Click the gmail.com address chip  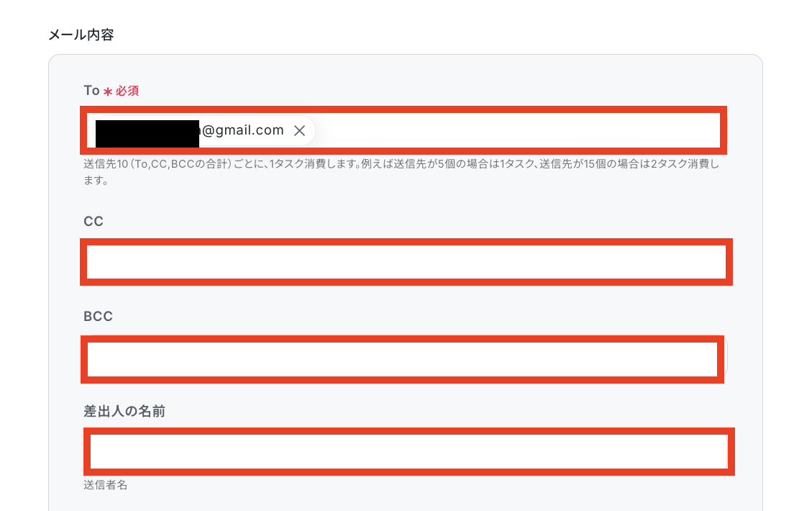(x=204, y=130)
